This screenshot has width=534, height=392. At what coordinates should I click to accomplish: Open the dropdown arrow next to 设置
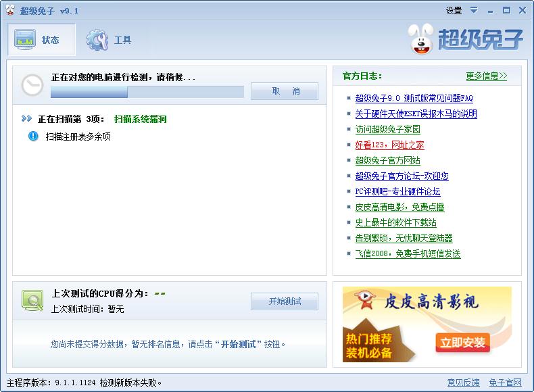474,10
